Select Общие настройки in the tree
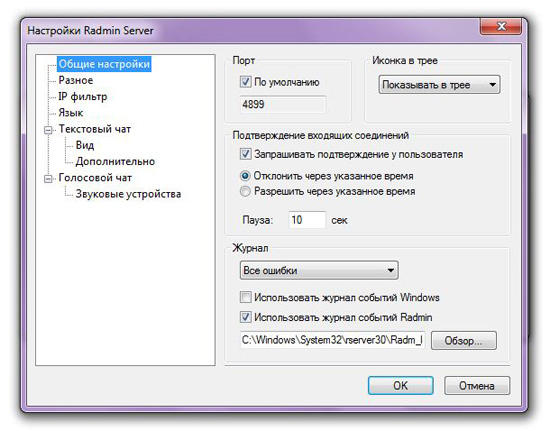This screenshot has height=431, width=550. tap(104, 64)
